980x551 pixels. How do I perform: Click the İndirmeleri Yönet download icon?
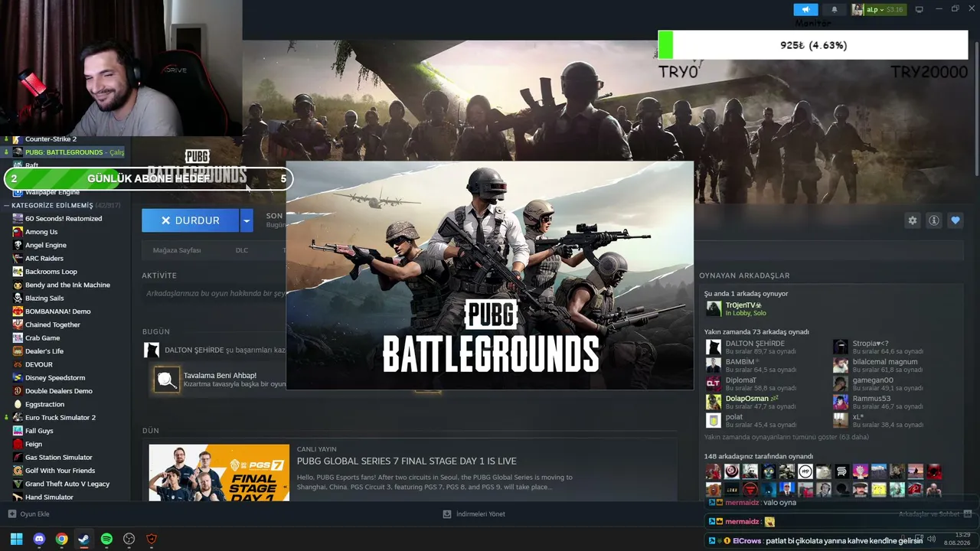(x=447, y=514)
